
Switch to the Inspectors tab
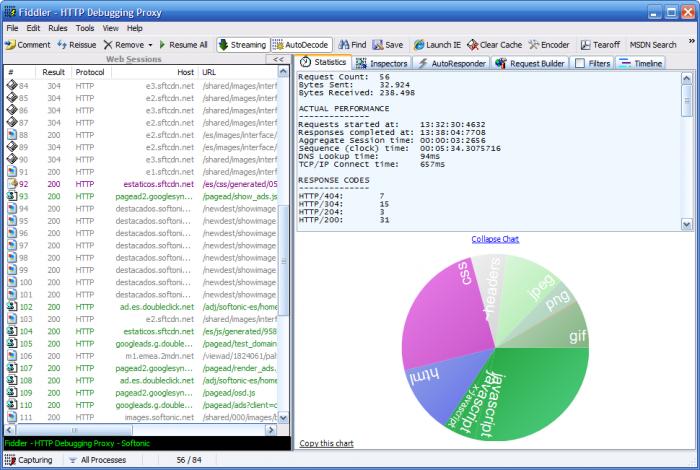pyautogui.click(x=381, y=63)
